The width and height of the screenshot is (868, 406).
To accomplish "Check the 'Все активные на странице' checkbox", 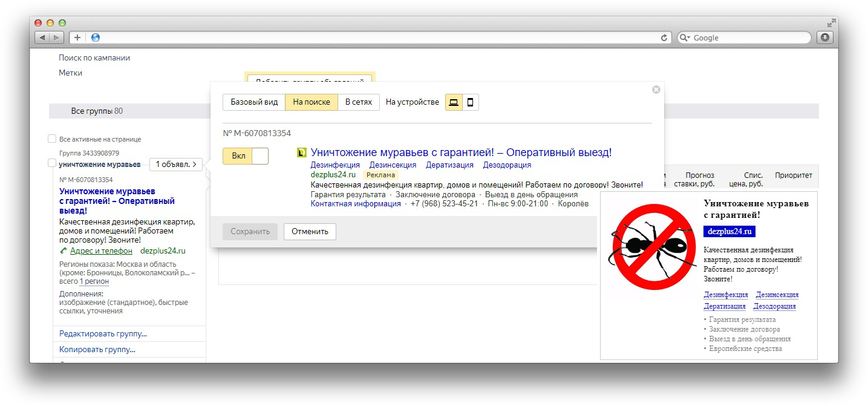I will pyautogui.click(x=52, y=139).
